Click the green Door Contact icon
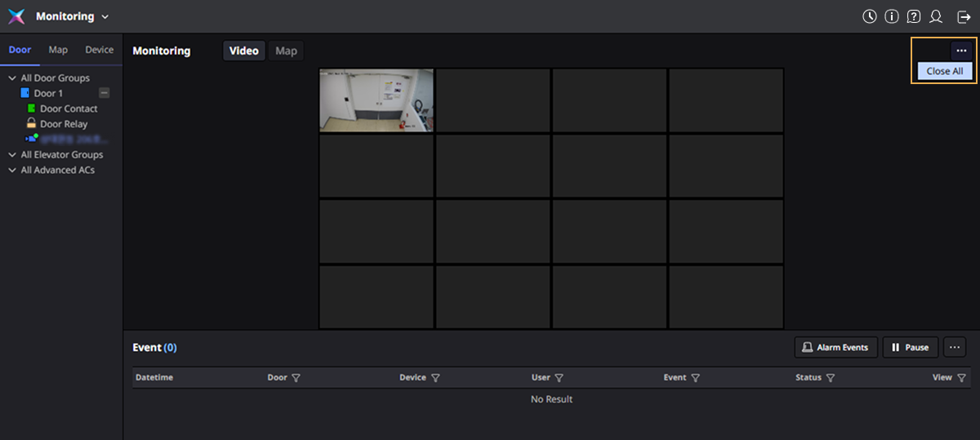 pyautogui.click(x=31, y=109)
